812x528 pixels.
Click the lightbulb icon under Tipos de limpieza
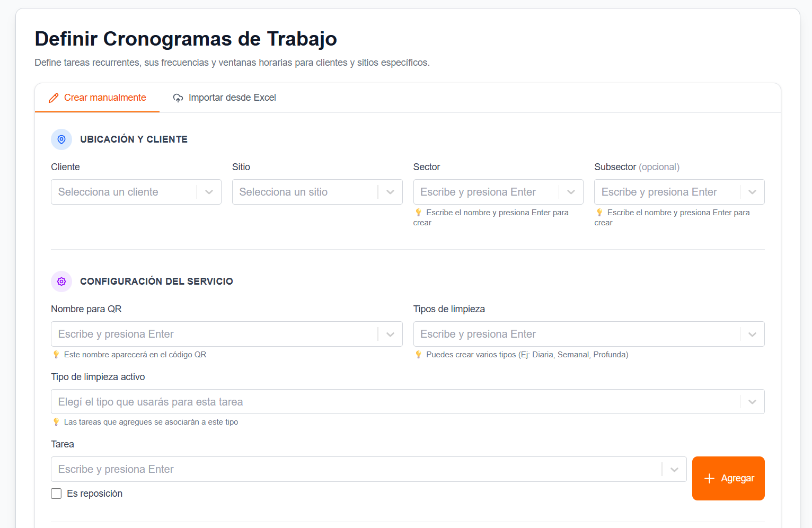tap(418, 355)
